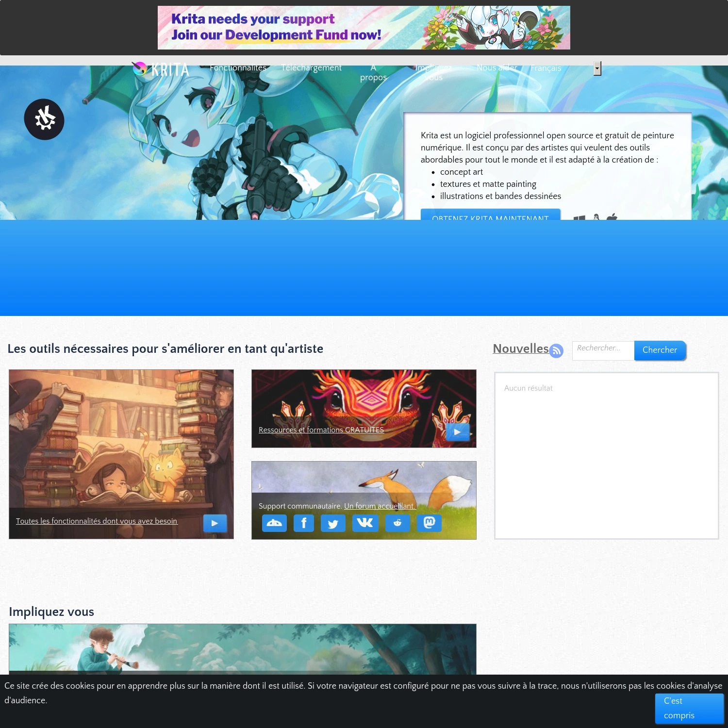
Task: Click the Chercher search button
Action: tap(660, 350)
